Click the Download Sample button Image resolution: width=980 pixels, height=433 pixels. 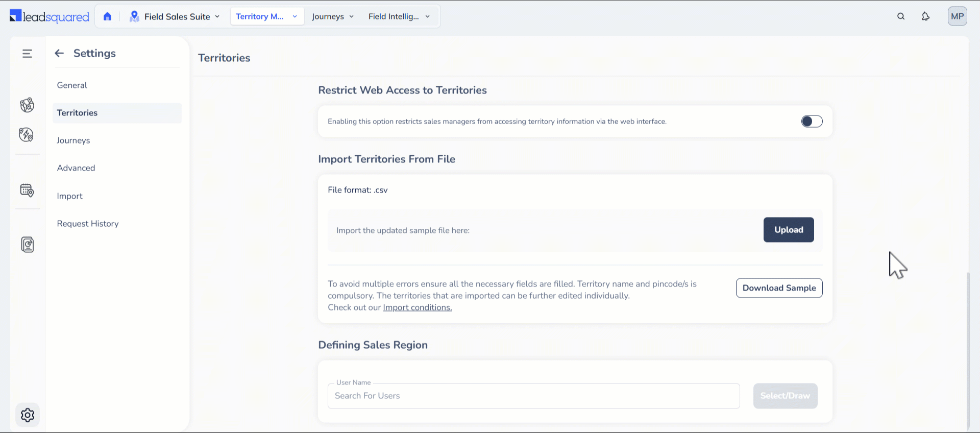click(779, 288)
